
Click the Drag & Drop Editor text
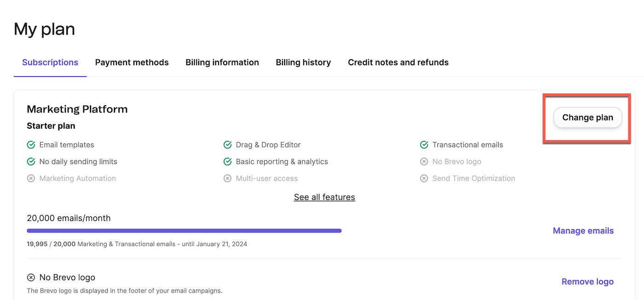pos(268,145)
